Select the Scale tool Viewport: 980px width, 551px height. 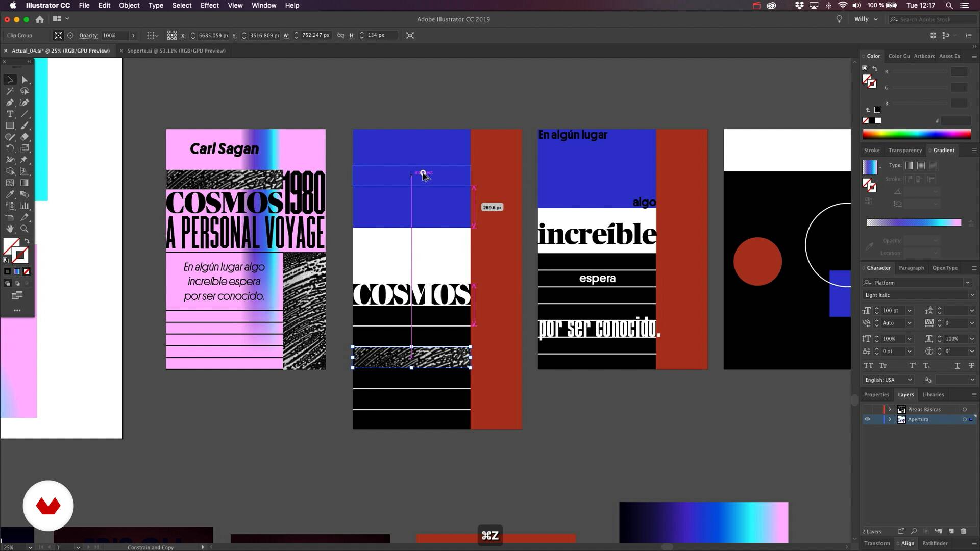24,148
